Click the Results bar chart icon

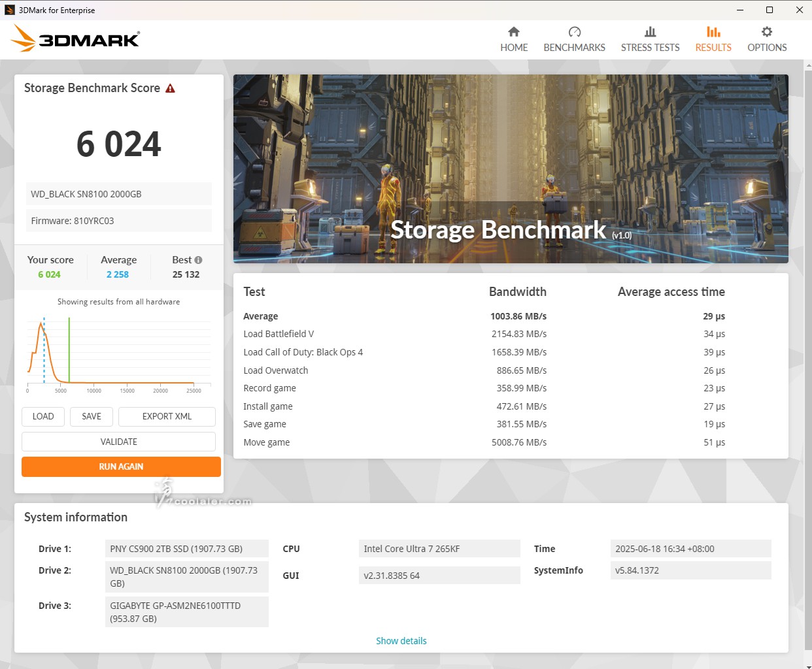coord(713,31)
